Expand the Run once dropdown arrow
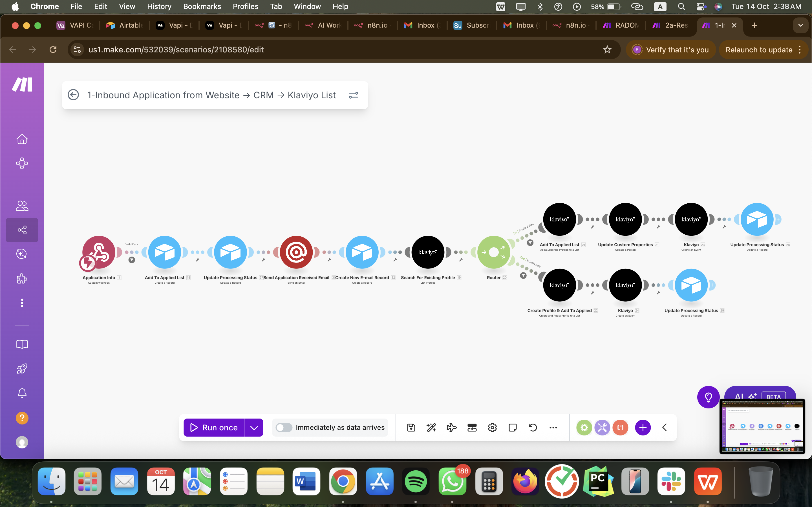 click(254, 427)
